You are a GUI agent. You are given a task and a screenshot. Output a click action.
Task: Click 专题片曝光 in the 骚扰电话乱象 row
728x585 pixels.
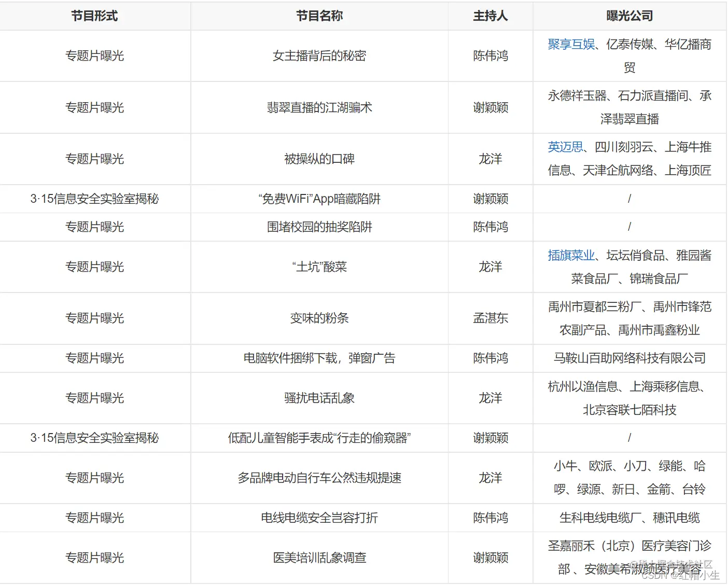[94, 398]
